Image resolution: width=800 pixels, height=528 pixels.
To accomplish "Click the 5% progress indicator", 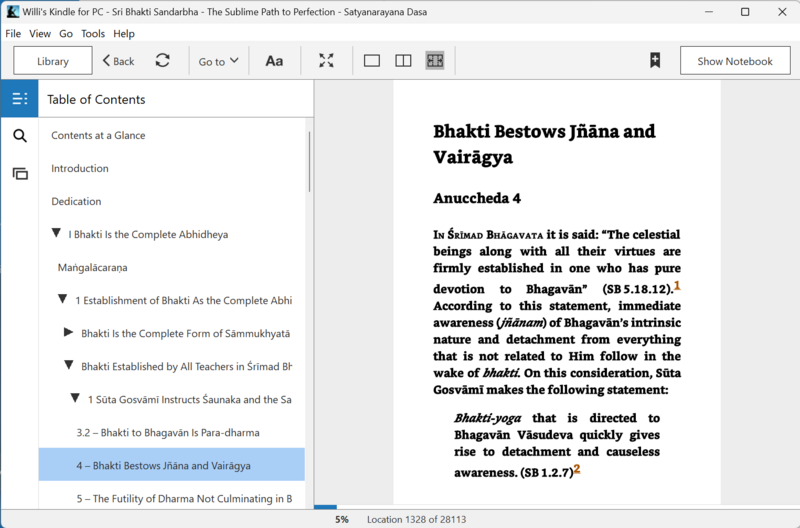I will (x=342, y=519).
